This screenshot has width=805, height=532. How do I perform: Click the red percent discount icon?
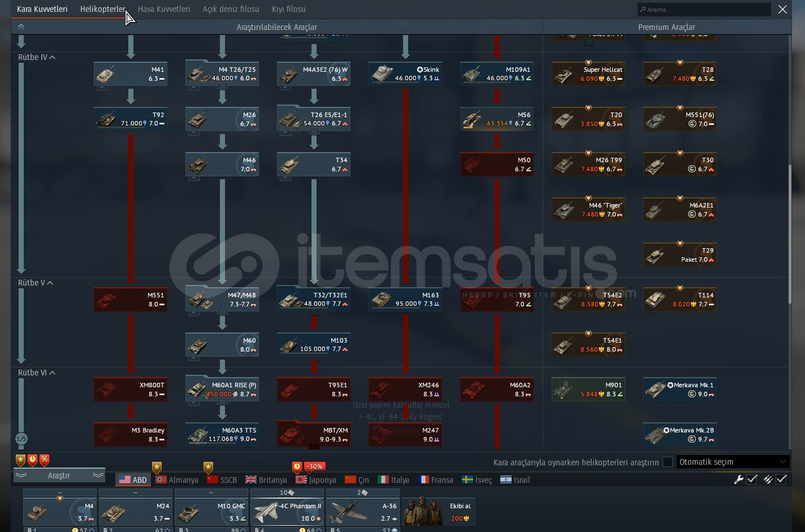pos(44,460)
